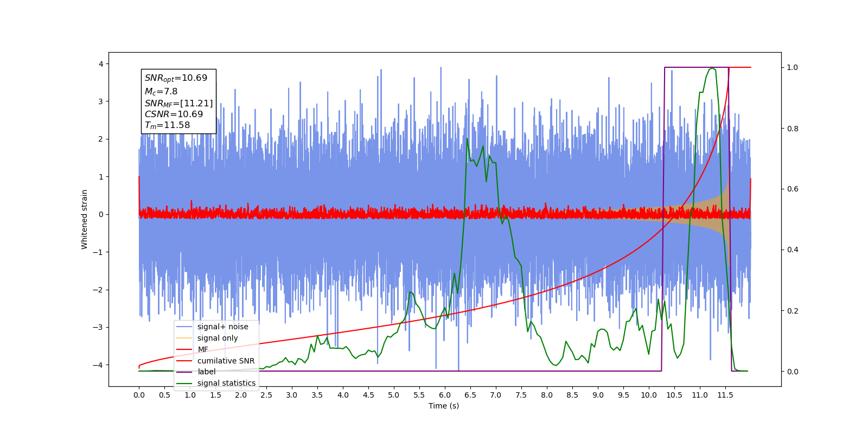Click the Tm=11.58 annotation
This screenshot has width=868, height=434.
click(167, 125)
